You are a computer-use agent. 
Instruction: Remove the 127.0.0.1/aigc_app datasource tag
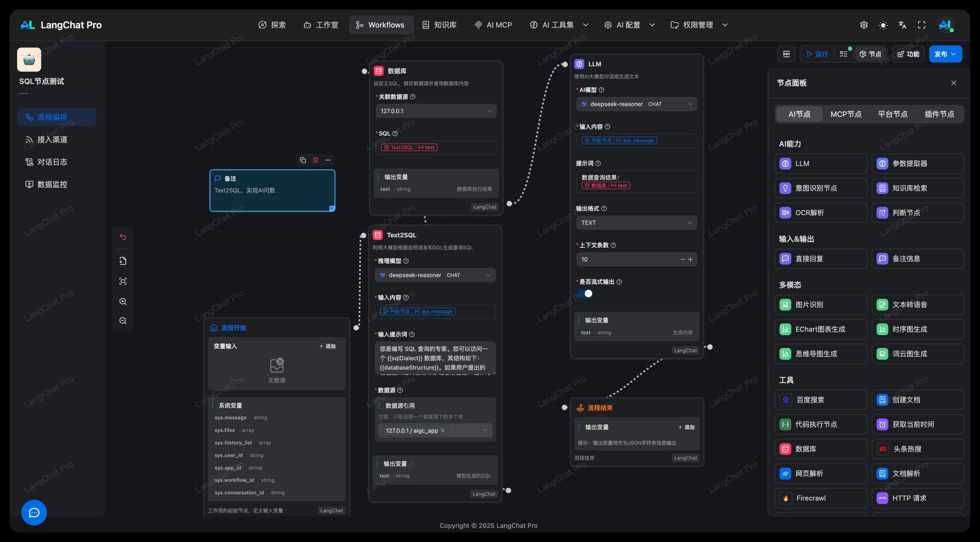pyautogui.click(x=442, y=430)
